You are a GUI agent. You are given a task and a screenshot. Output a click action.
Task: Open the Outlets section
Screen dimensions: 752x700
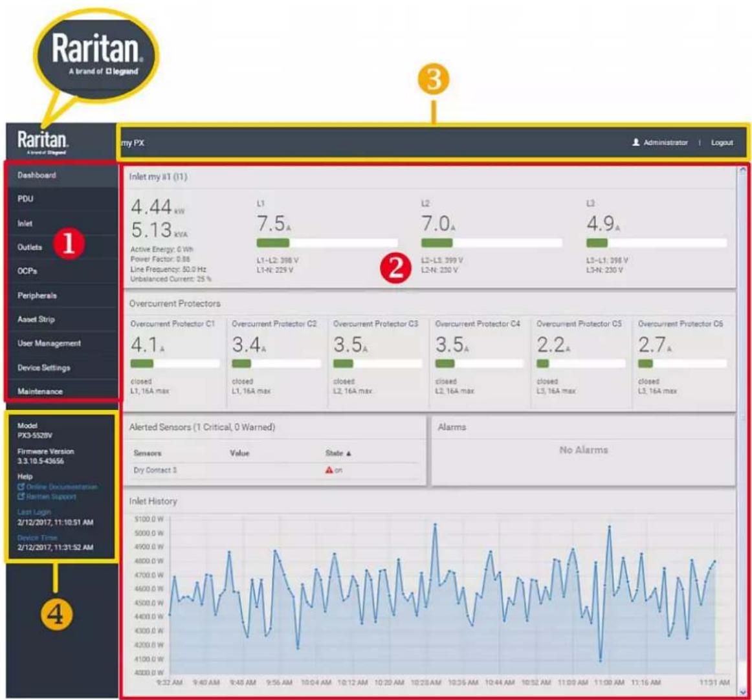click(62, 247)
